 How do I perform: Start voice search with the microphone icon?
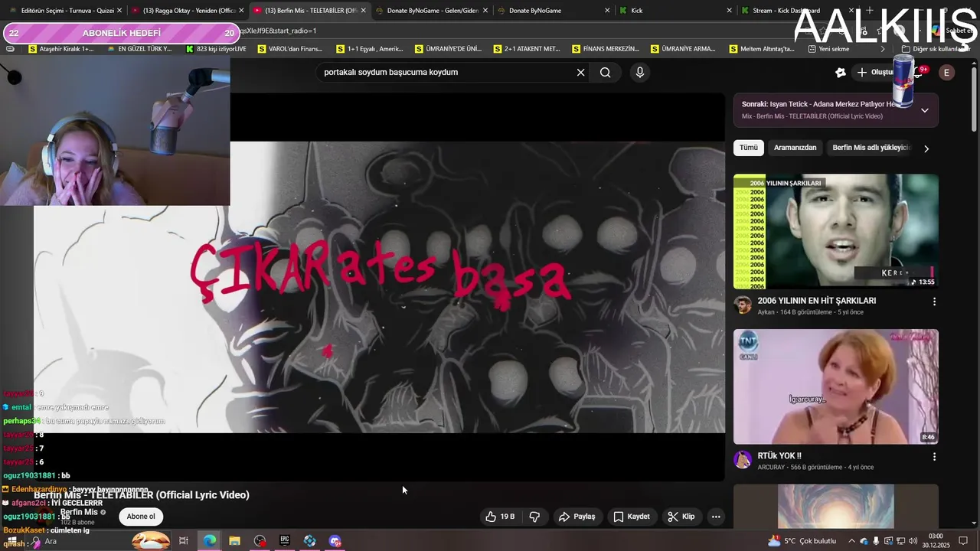click(640, 73)
